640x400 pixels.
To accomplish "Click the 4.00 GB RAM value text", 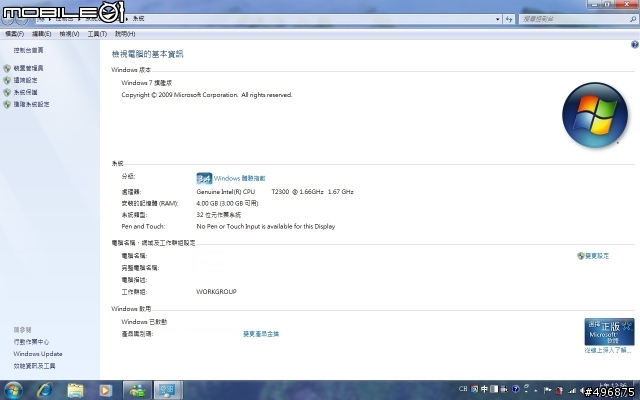I will point(227,203).
